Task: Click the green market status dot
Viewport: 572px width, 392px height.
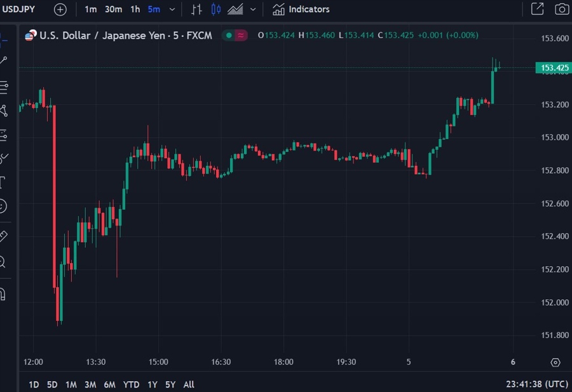Action: pos(229,36)
